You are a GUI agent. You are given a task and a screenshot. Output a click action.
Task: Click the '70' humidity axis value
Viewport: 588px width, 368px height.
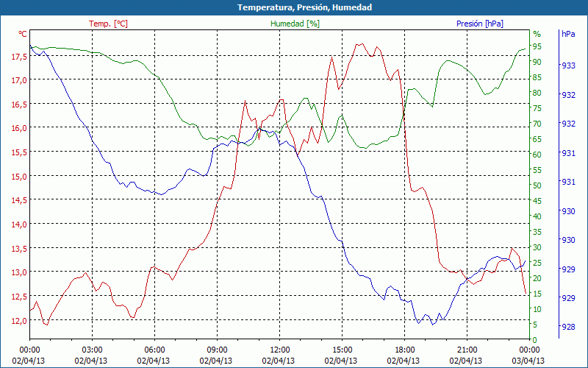coord(537,124)
